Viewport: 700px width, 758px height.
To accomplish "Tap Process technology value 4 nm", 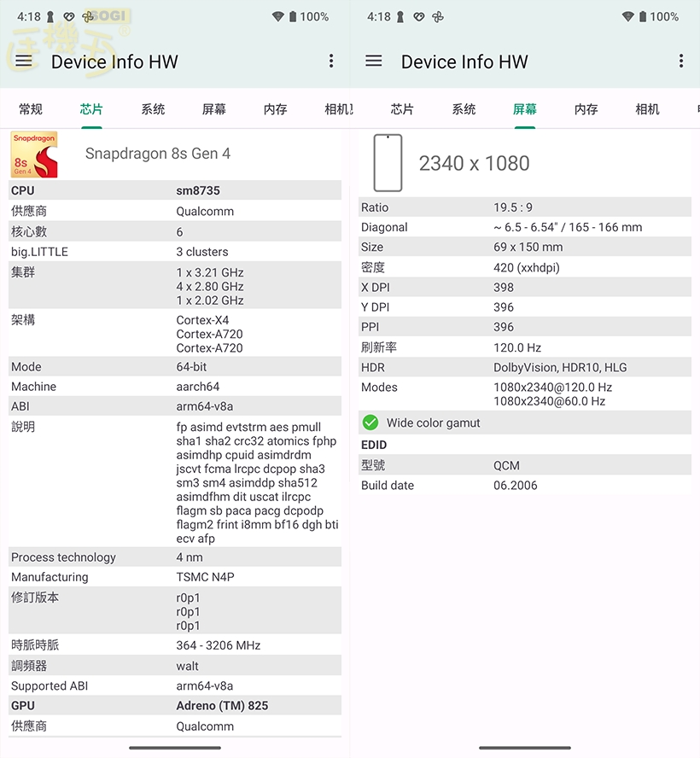I will click(190, 557).
